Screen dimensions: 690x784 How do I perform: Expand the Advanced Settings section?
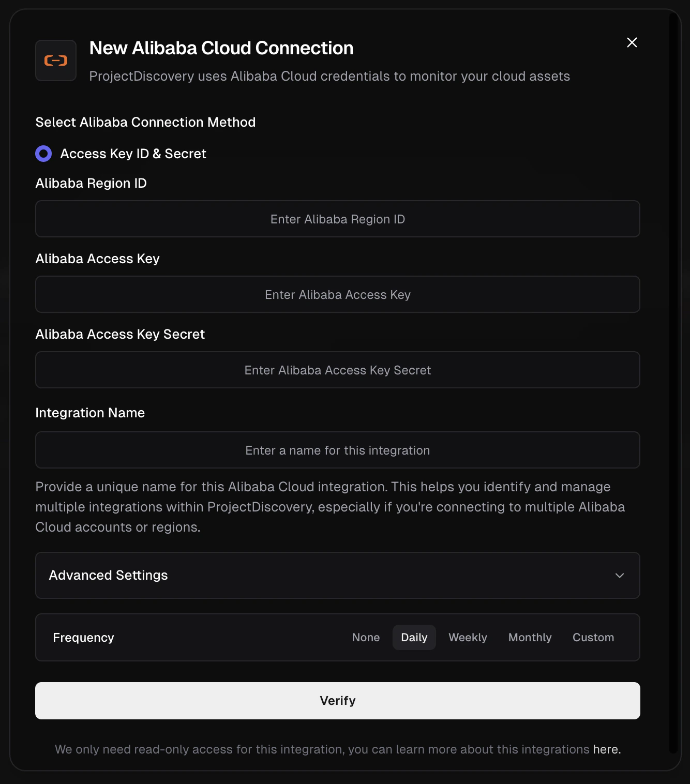point(337,575)
